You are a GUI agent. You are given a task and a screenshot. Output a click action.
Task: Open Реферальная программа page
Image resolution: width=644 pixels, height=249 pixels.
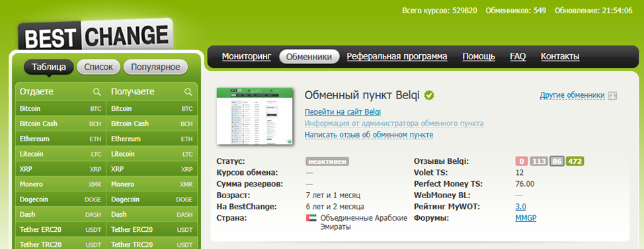pyautogui.click(x=397, y=57)
